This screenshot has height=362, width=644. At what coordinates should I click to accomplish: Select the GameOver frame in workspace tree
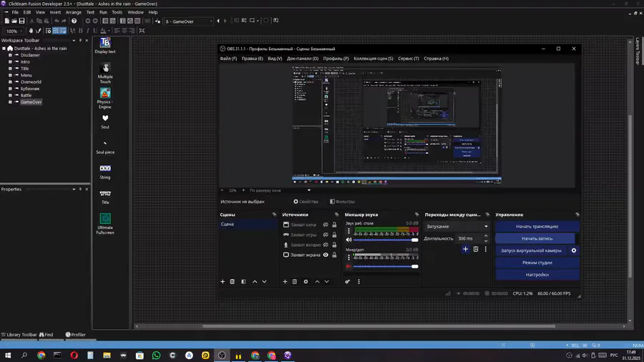click(x=31, y=102)
